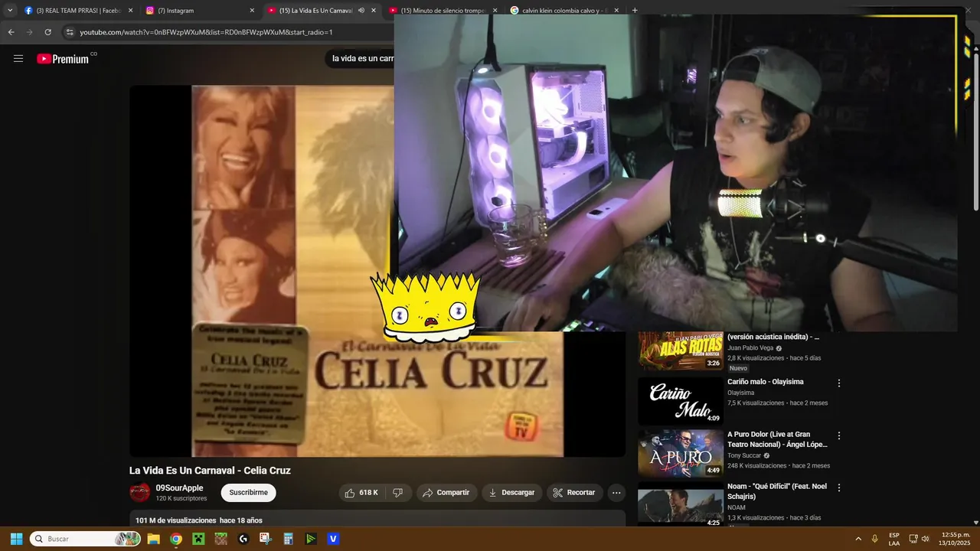980x551 pixels.
Task: Open the Minecraft creeper icon in taskbar
Action: click(x=198, y=539)
